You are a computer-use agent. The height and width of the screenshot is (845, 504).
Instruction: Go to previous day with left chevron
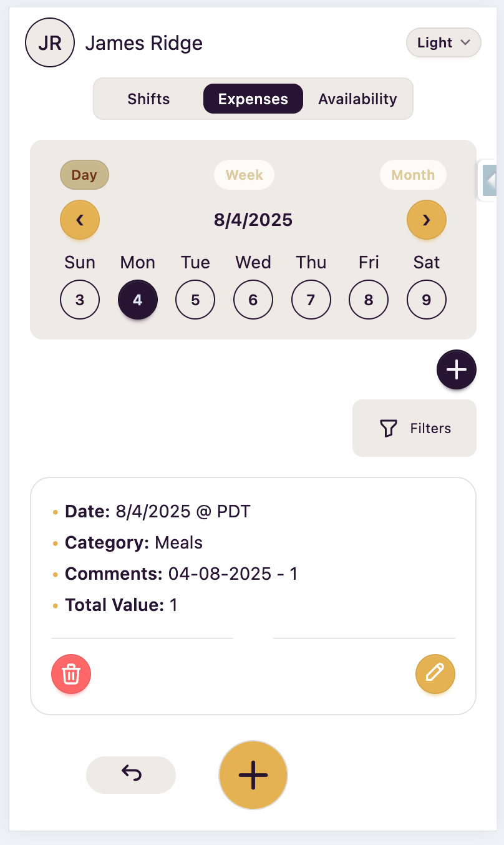coord(80,220)
